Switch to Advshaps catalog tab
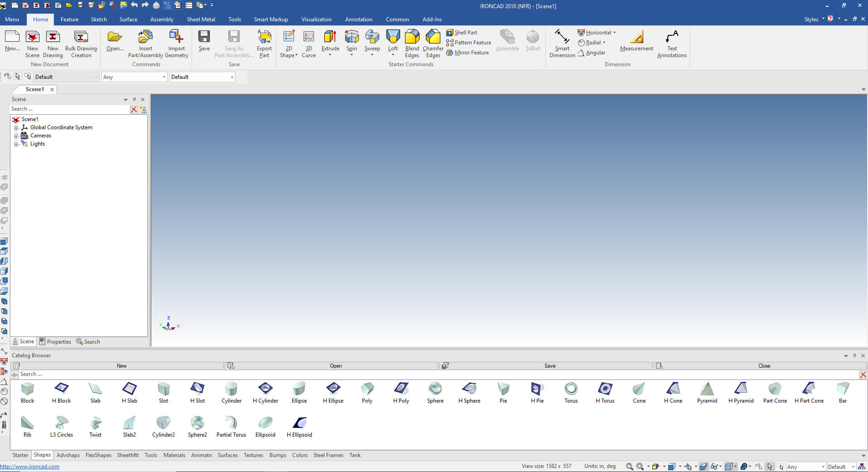This screenshot has width=868, height=472. pos(68,455)
